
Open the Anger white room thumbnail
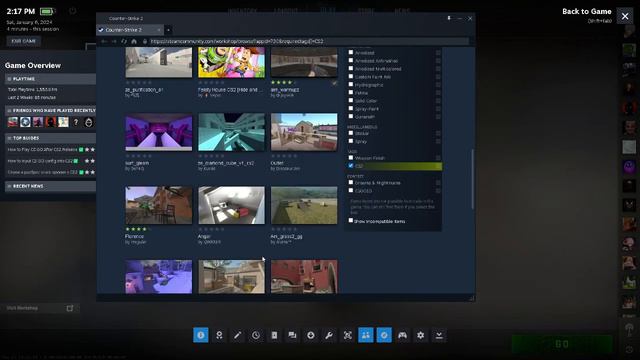click(231, 205)
